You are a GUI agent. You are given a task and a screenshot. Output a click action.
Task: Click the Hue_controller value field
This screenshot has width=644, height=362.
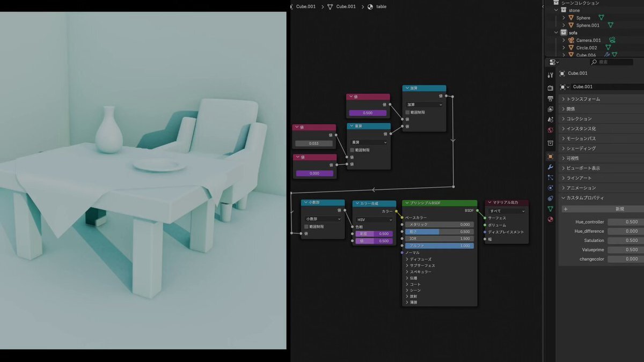[x=625, y=222]
